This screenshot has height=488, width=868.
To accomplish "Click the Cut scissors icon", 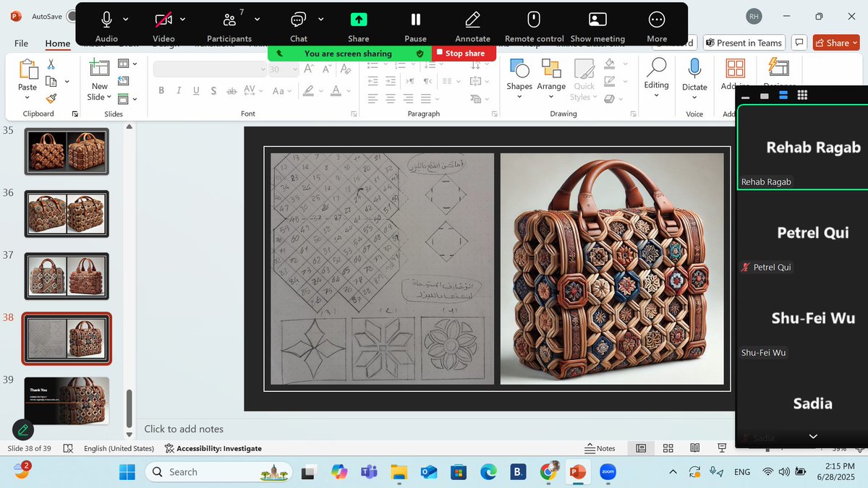I will point(51,64).
